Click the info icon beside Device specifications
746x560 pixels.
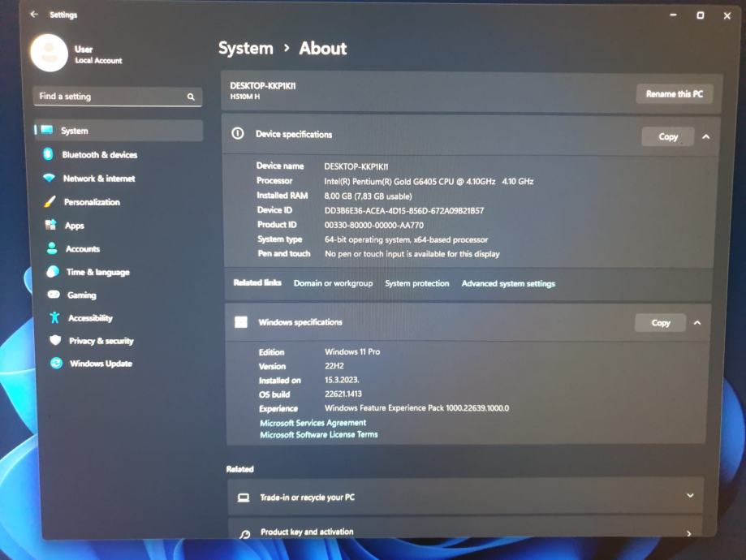[x=237, y=134]
